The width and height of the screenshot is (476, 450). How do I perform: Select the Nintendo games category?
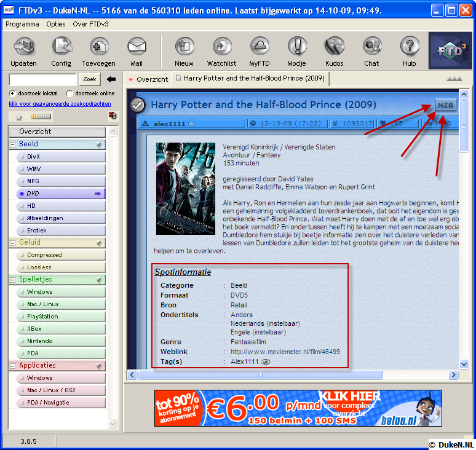(61, 341)
